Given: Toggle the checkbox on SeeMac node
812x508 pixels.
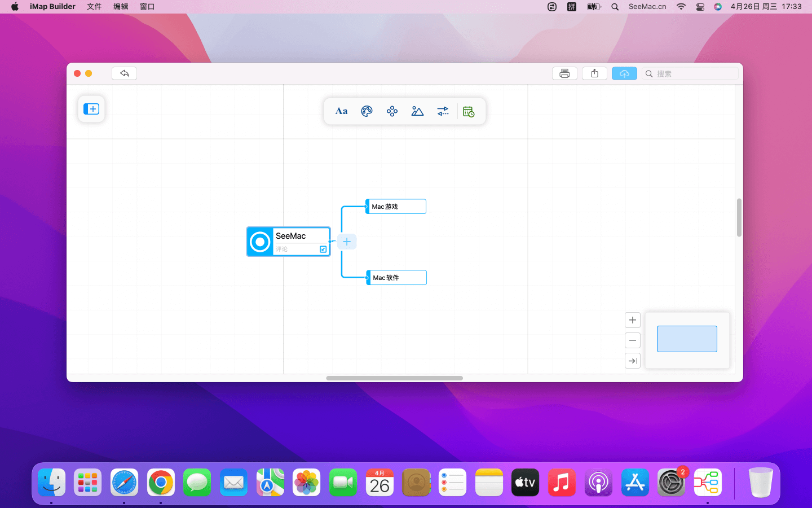Looking at the screenshot, I should point(323,249).
